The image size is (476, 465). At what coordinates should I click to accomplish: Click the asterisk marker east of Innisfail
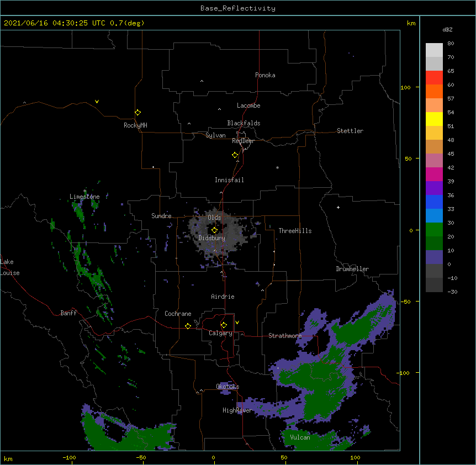click(277, 167)
